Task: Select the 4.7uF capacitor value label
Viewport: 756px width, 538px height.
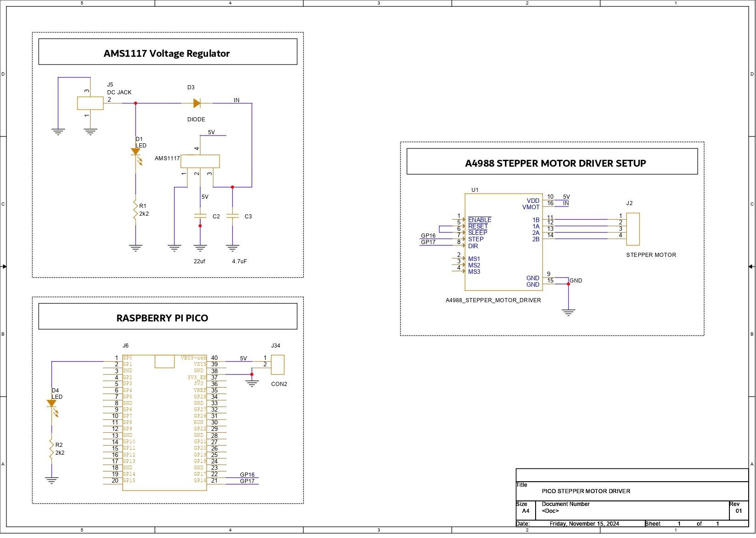Action: (240, 261)
